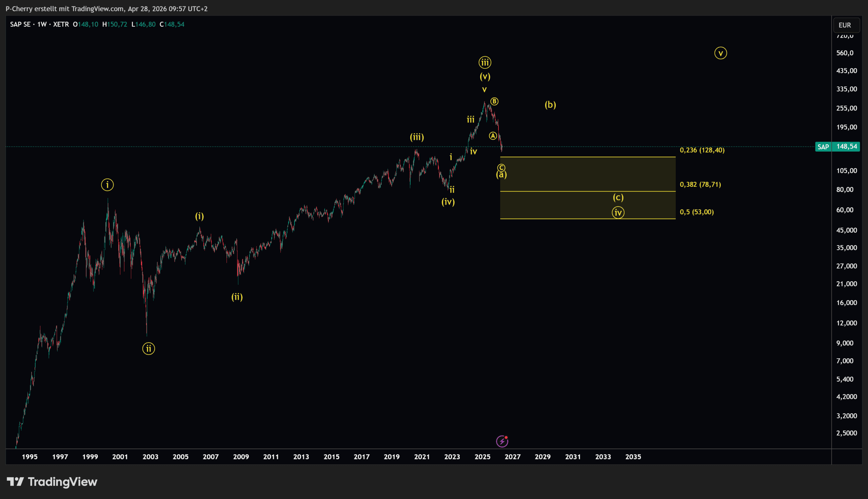Click the circled iii label at chart peak
This screenshot has width=868, height=499.
coord(485,62)
